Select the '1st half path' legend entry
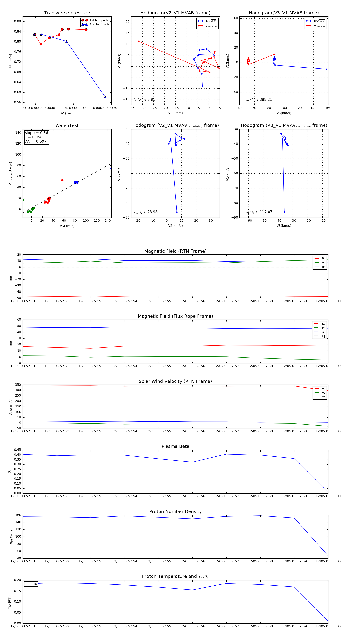 point(95,20)
